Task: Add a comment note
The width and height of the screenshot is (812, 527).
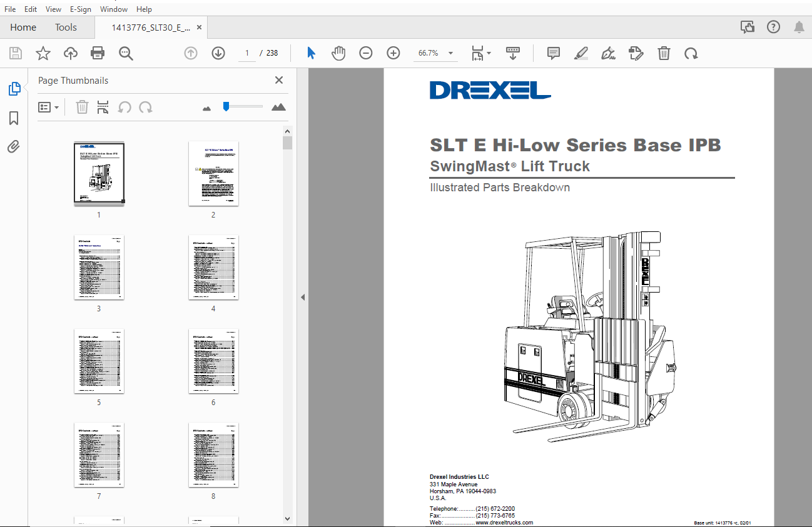Action: coord(554,53)
